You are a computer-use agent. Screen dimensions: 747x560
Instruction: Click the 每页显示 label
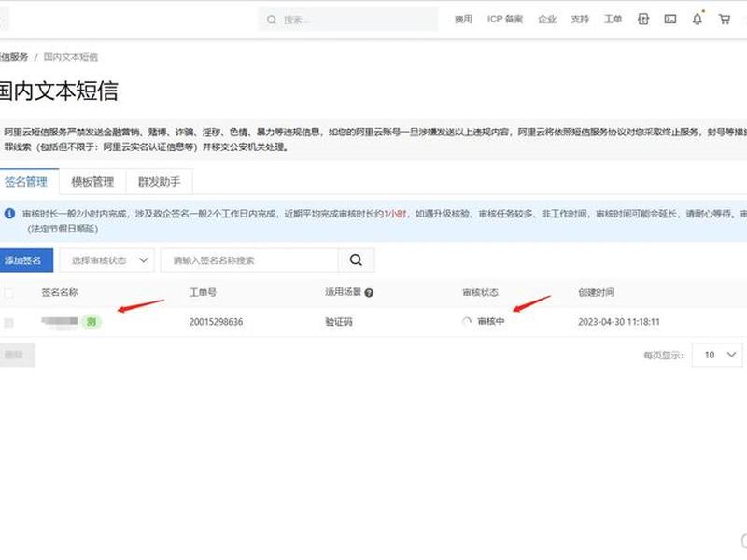[663, 356]
